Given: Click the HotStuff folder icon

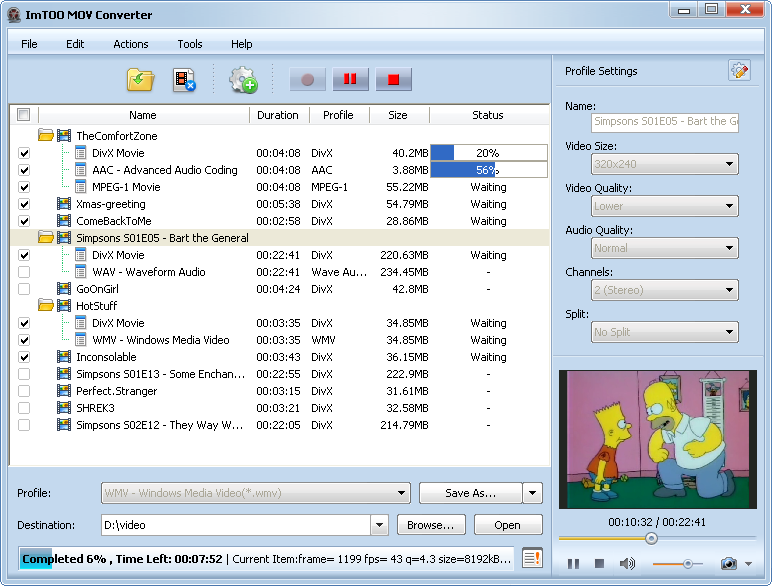Looking at the screenshot, I should click(46, 305).
